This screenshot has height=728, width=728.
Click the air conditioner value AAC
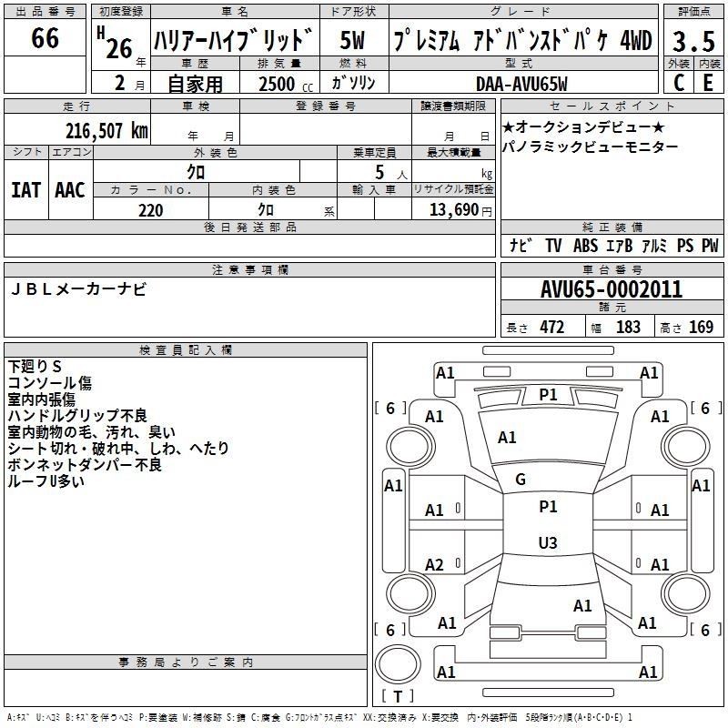pyautogui.click(x=70, y=190)
